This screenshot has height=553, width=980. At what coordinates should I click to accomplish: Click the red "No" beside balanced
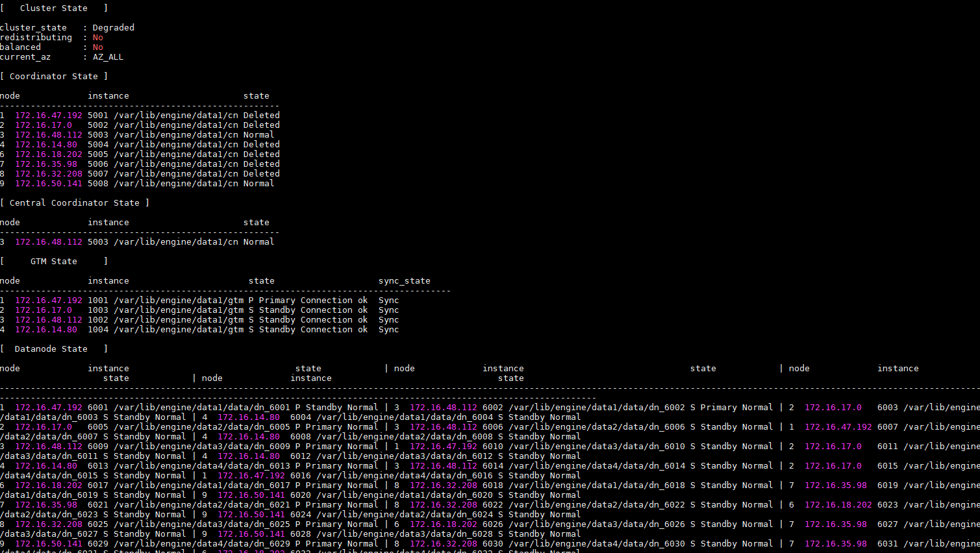tap(98, 47)
